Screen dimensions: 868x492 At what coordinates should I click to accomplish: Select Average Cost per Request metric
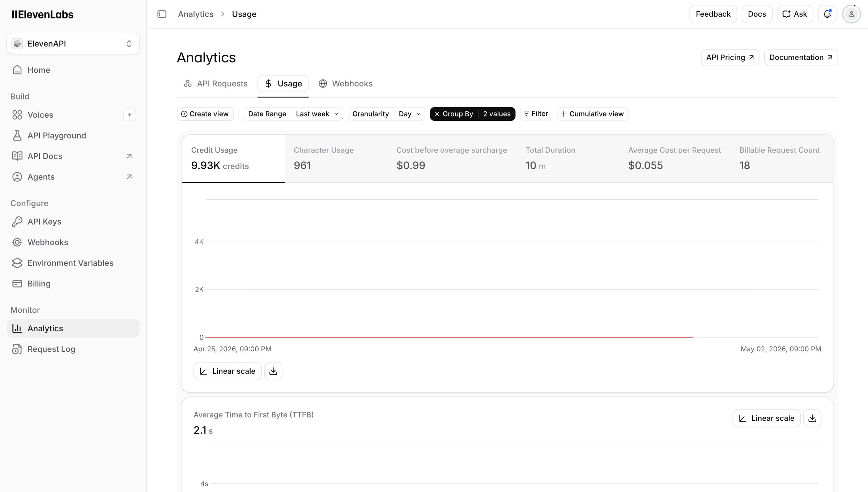click(675, 159)
